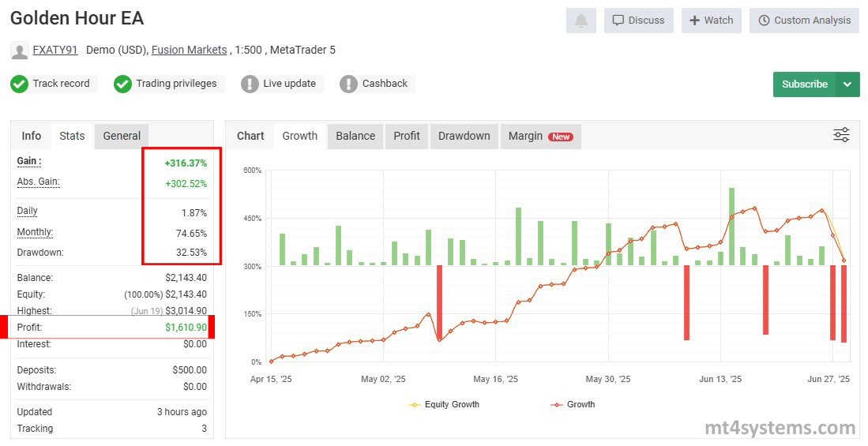Show the Drawdown chart tab
Viewport: 868px width, 446px height.
(x=464, y=136)
